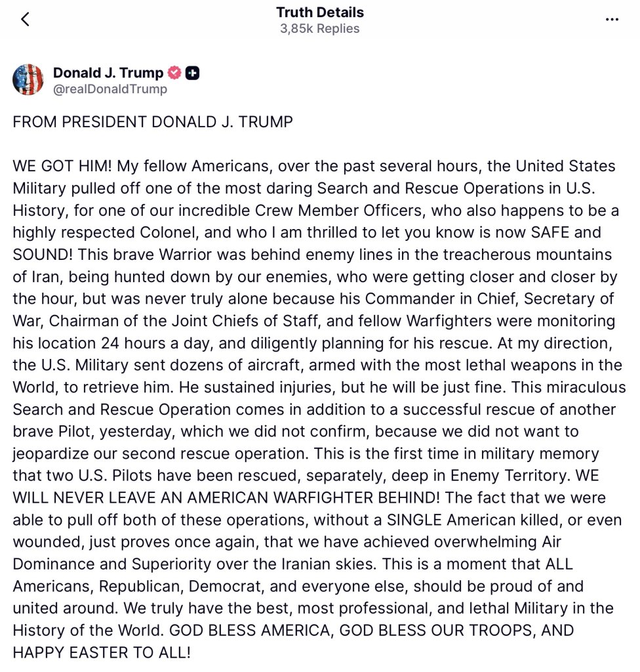Click the words SAFE and at line end
This screenshot has width=640, height=672.
pos(566,232)
